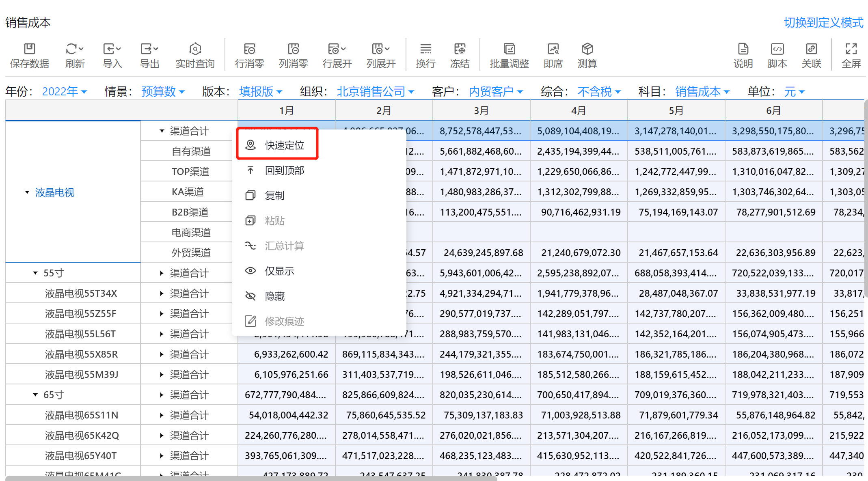Screen dimensions: 868x481
Task: Open the Script (脚本) panel icon
Action: 777,50
